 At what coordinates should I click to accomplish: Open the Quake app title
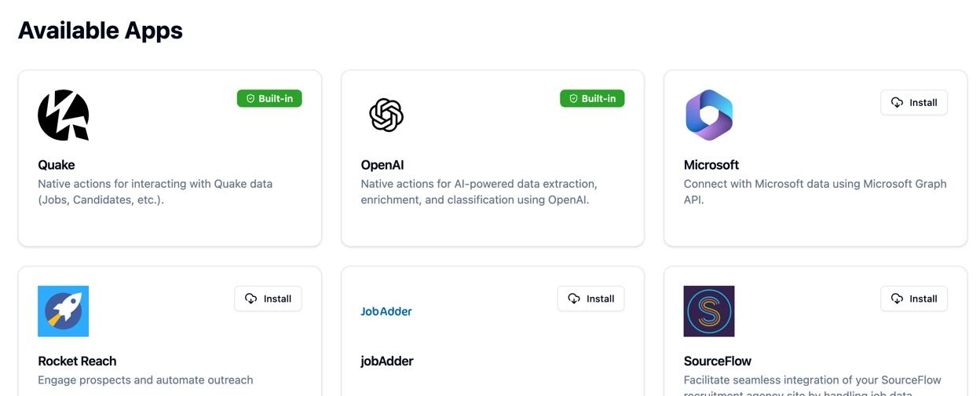57,165
